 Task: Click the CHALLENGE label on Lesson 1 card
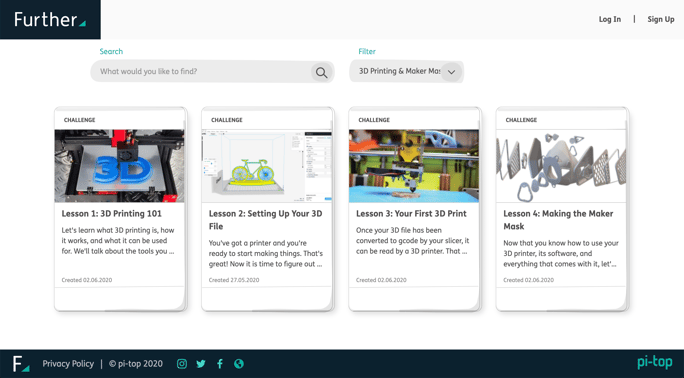coord(79,120)
